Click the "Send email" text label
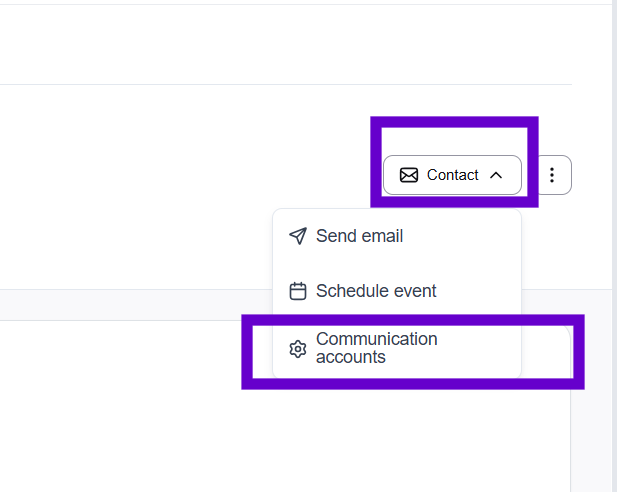 coord(360,236)
